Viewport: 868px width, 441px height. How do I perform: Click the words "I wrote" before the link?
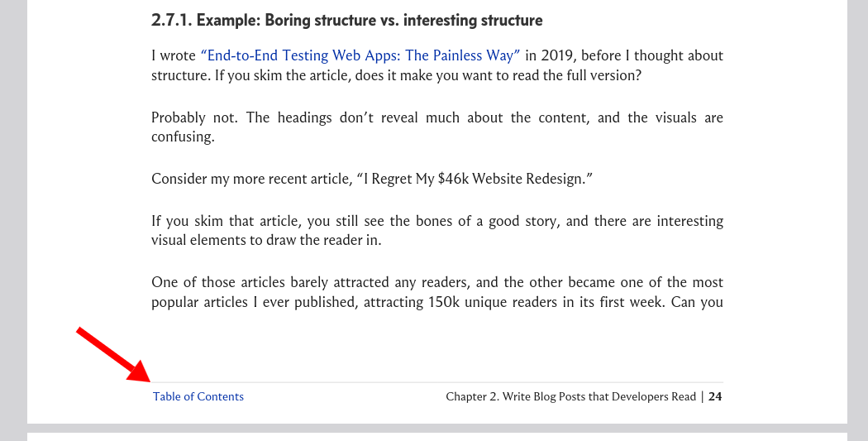[174, 55]
